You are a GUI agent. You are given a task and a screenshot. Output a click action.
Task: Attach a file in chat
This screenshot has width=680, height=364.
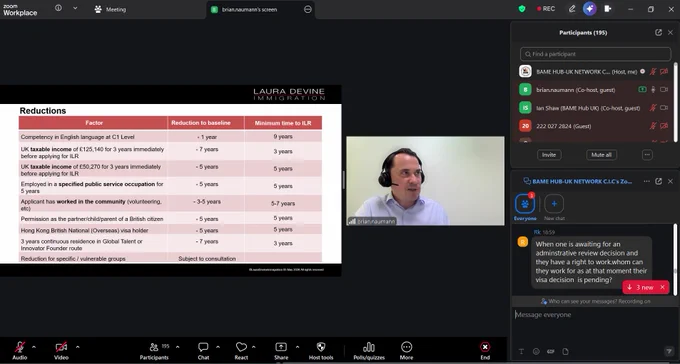[x=566, y=351]
